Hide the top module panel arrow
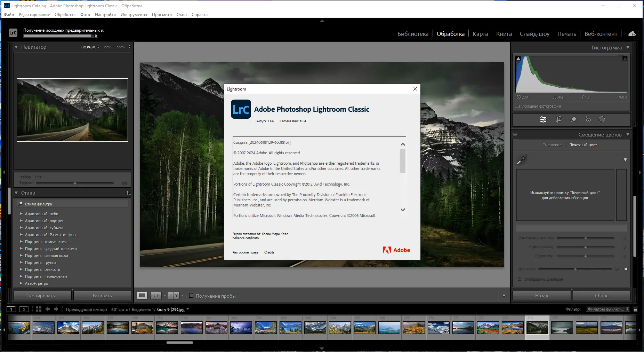 click(x=322, y=21)
